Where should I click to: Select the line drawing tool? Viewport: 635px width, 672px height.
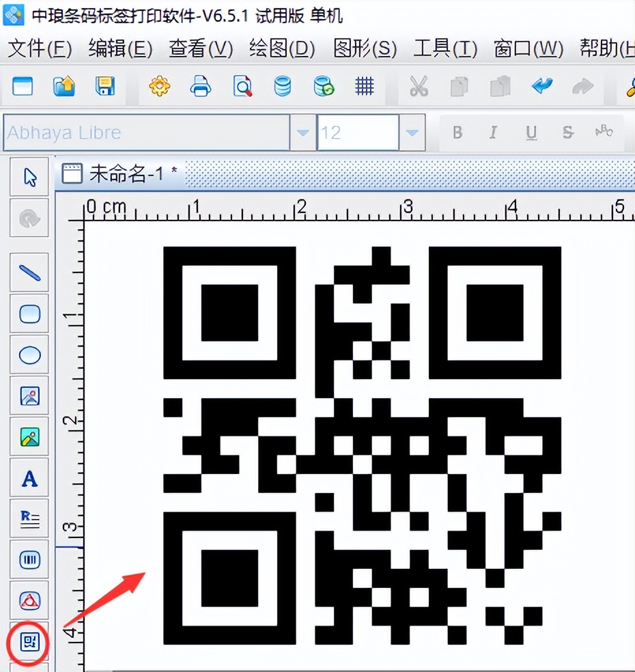29,272
